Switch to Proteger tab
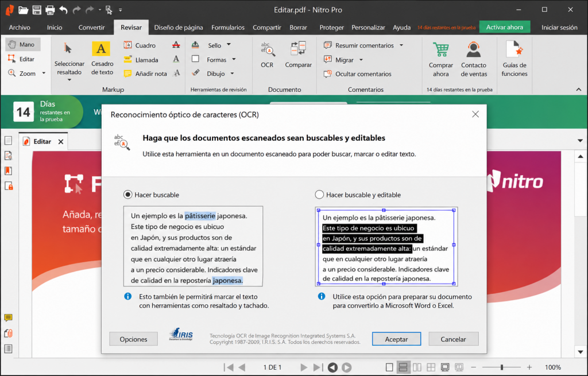This screenshot has width=588, height=376. [x=331, y=28]
